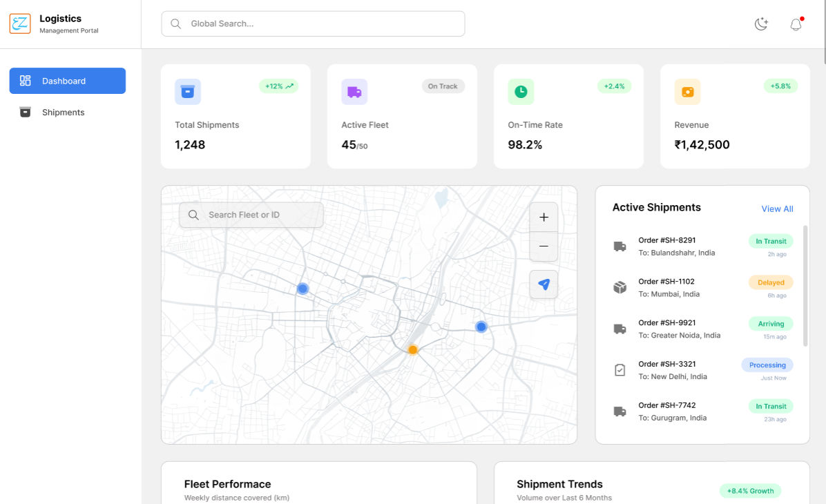Click the Active Shipments list scrollbar
The width and height of the screenshot is (826, 504).
805,285
